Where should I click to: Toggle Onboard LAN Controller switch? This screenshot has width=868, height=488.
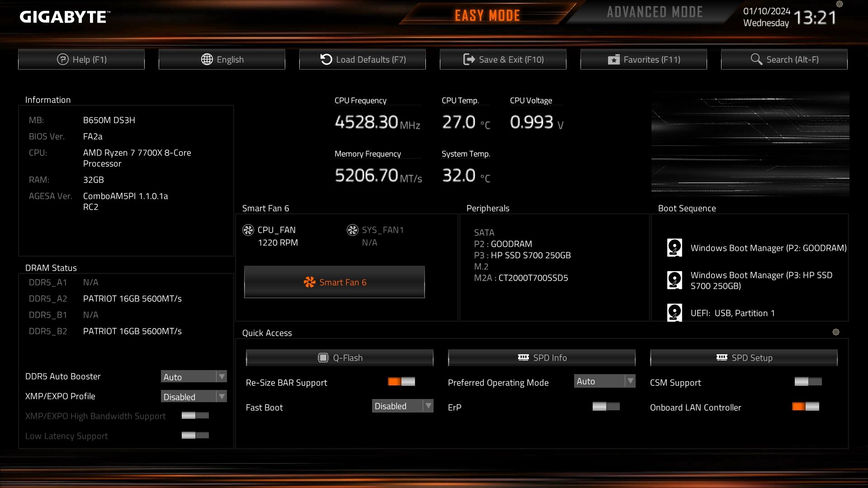pyautogui.click(x=806, y=407)
